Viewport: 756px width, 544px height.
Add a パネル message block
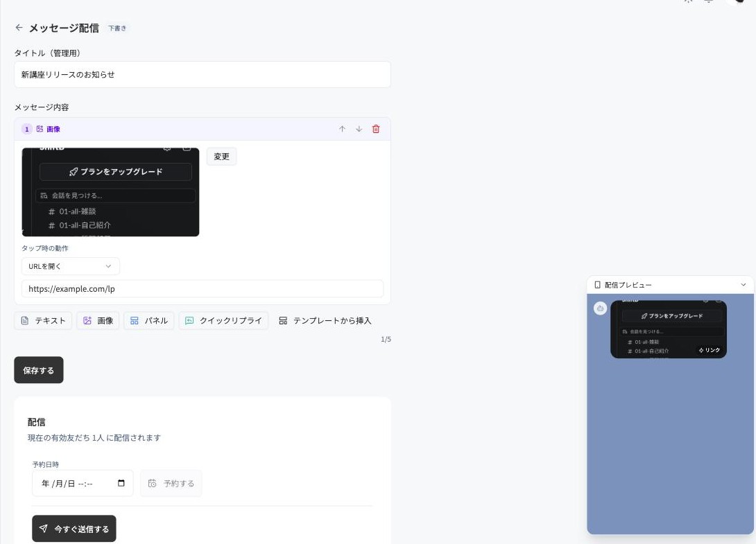[148, 320]
